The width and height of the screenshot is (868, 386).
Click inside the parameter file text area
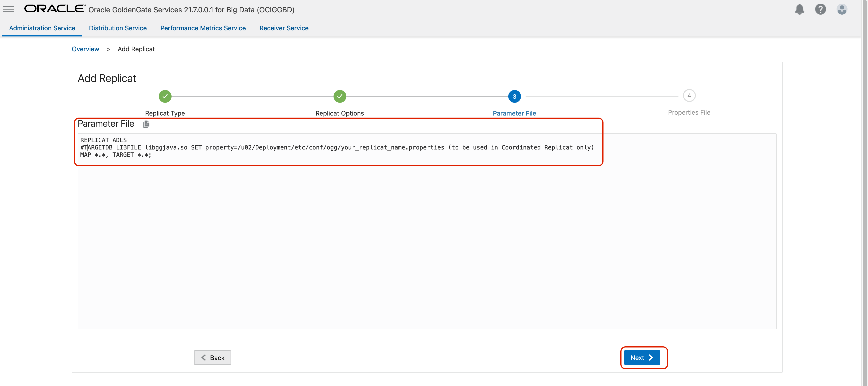pyautogui.click(x=426, y=243)
